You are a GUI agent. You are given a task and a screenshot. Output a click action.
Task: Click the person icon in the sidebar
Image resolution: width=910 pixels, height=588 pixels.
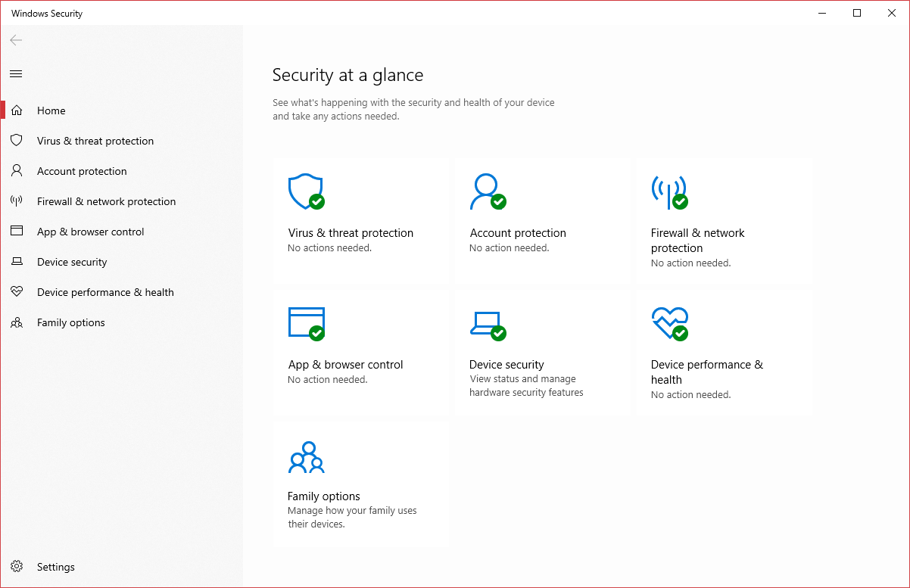pos(17,171)
